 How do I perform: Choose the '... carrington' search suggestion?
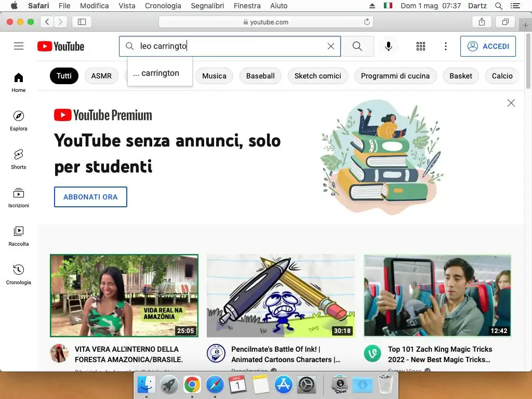(x=160, y=73)
